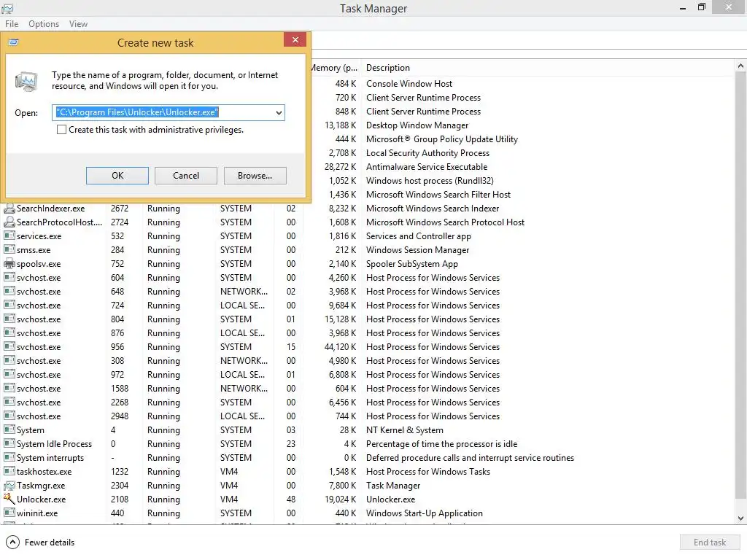Click the SearchProtocolHost process icon

[9, 222]
